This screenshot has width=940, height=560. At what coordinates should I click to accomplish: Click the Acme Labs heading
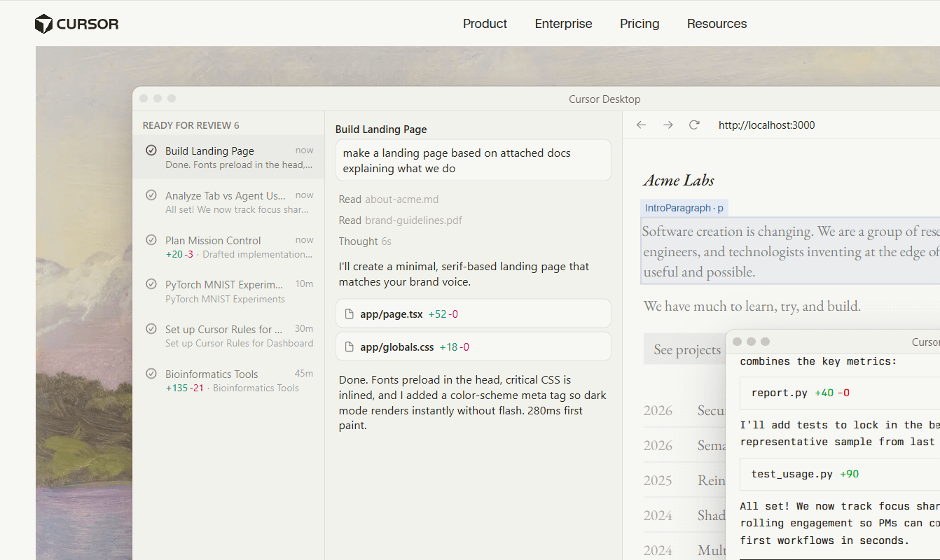679,180
